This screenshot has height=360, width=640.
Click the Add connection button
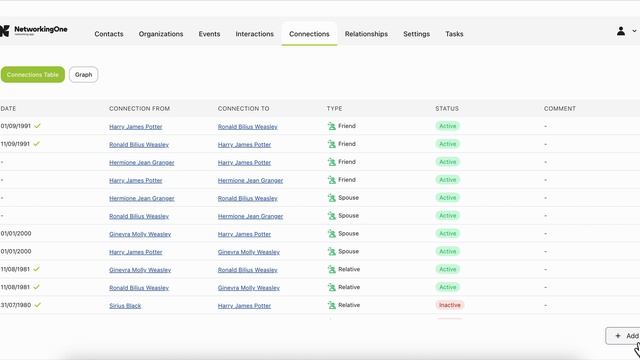coord(623,336)
